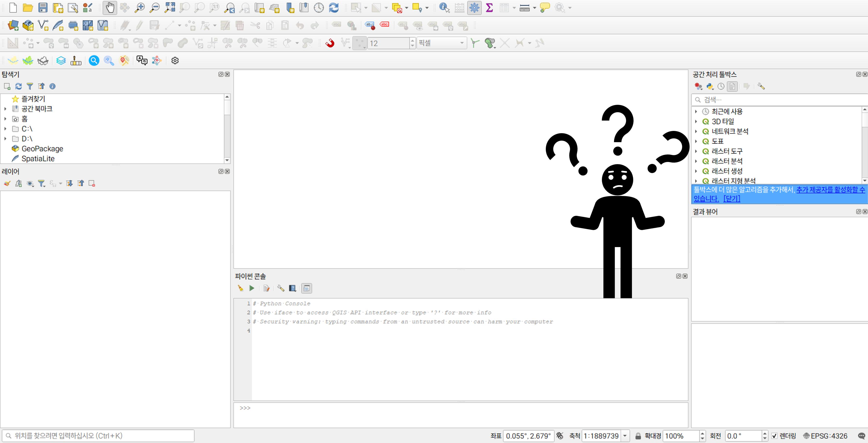Click the Zoom Full extent icon

169,8
